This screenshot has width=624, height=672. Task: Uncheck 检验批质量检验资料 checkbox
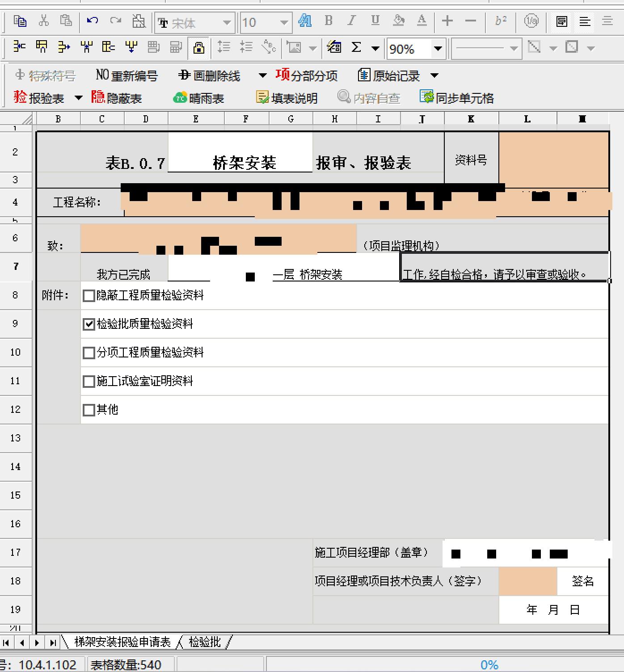tap(89, 324)
